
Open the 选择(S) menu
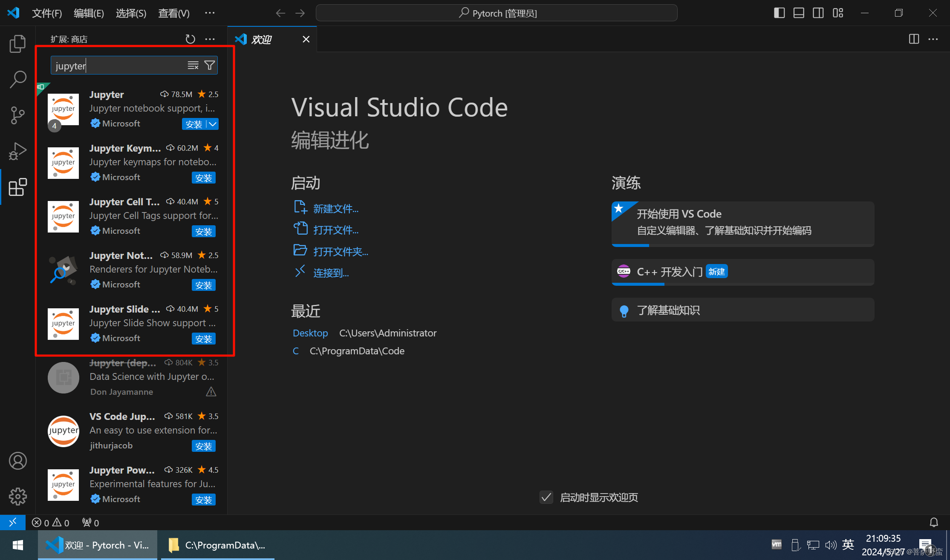tap(131, 13)
